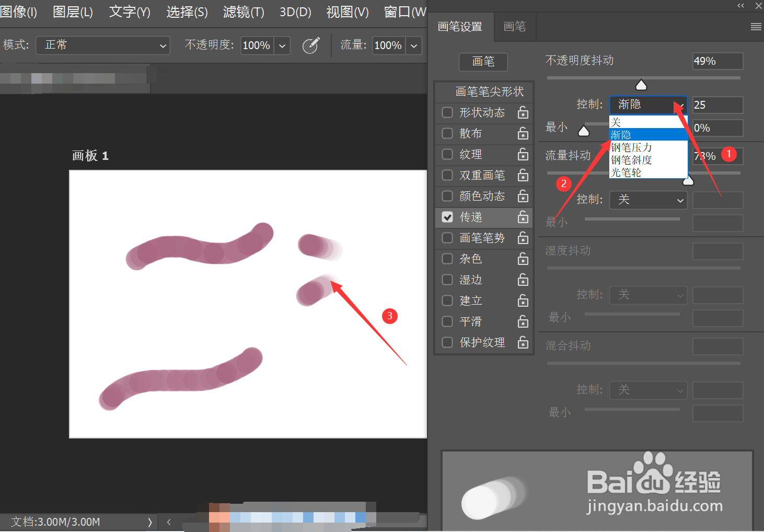Click the 画笔 button in Brush Settings panel
The image size is (764, 532).
(x=483, y=62)
